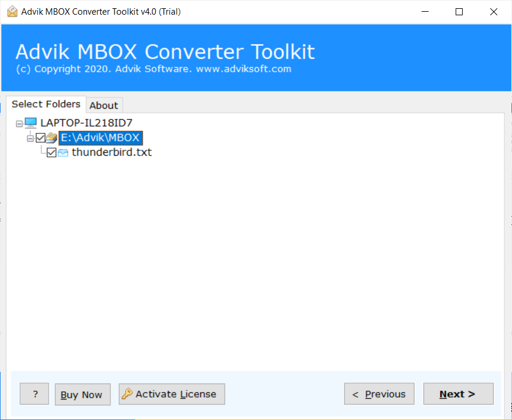Screen dimensions: 512x420
Task: Click the folder icon next to E:\Advik\MBOX
Action: click(x=52, y=137)
